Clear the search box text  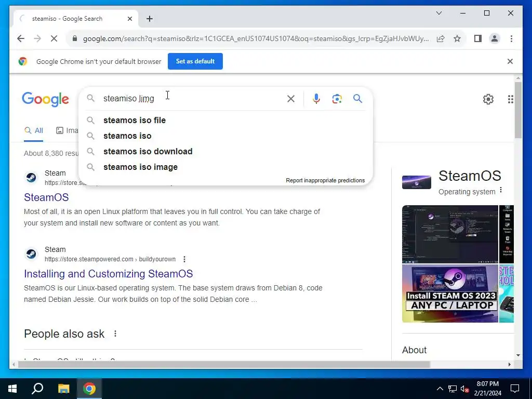point(291,99)
